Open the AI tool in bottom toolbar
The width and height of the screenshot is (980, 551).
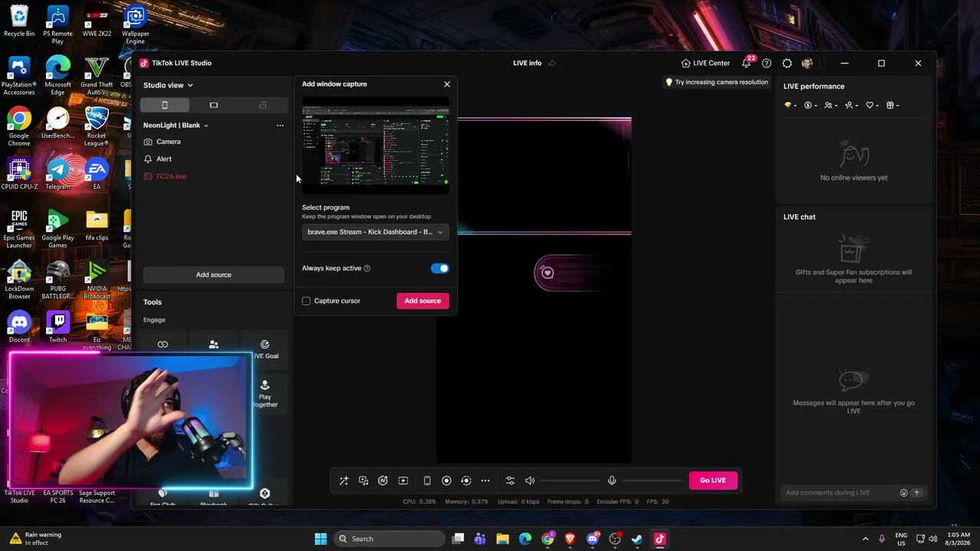point(383,481)
